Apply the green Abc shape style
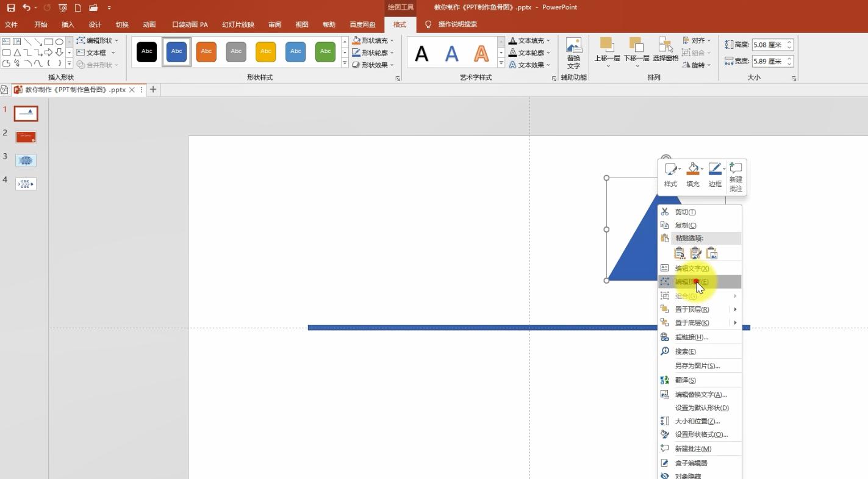 tap(326, 52)
